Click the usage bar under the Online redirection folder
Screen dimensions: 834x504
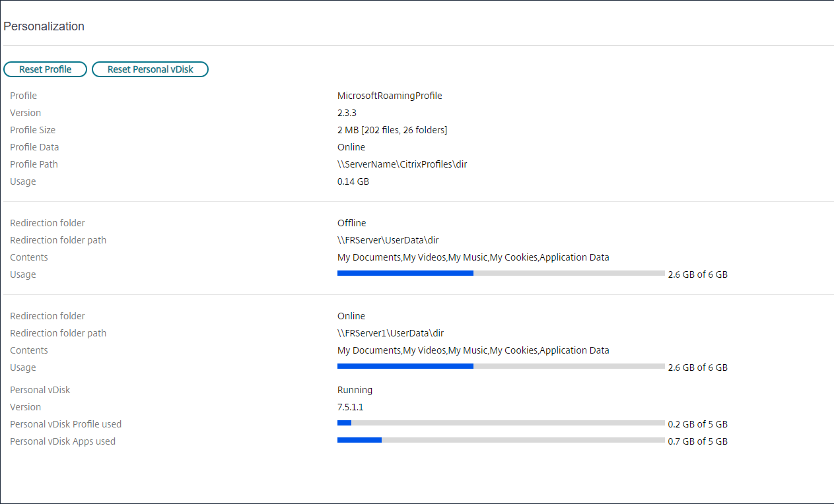click(501, 366)
